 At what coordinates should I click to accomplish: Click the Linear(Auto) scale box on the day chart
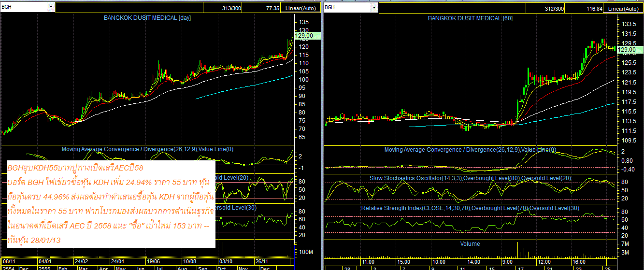tap(301, 8)
